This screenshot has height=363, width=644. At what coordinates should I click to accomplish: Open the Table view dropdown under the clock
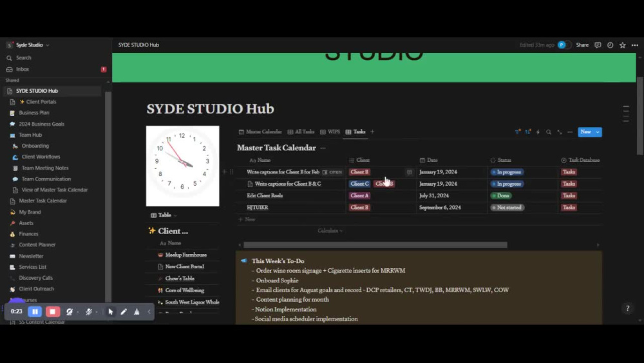tap(164, 215)
